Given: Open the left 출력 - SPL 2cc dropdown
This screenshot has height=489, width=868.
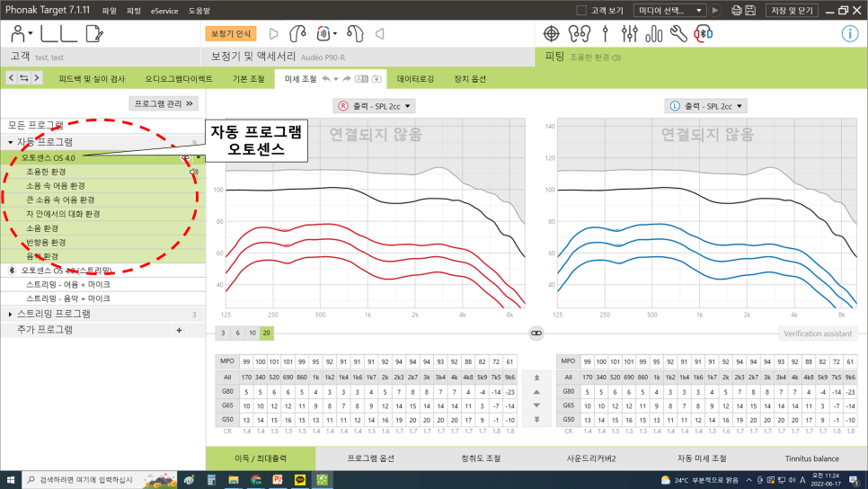Looking at the screenshot, I should [x=705, y=106].
